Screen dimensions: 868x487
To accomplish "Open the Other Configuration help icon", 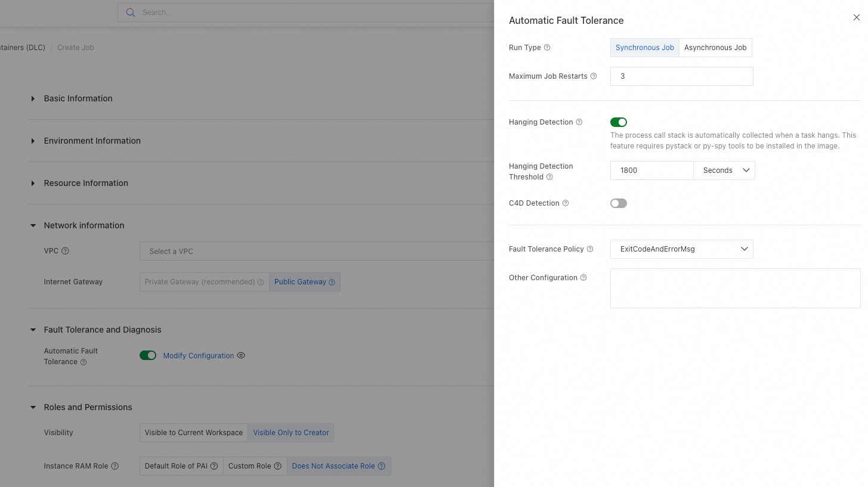I will pos(583,278).
